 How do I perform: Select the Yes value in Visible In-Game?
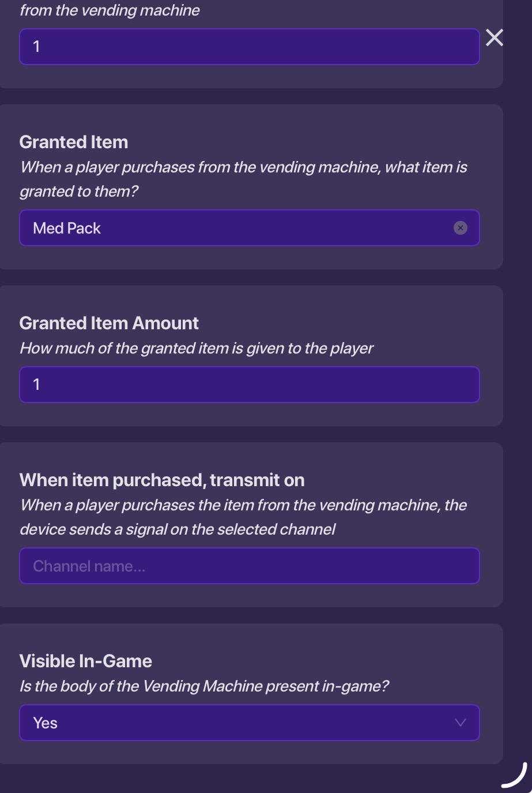tap(46, 723)
